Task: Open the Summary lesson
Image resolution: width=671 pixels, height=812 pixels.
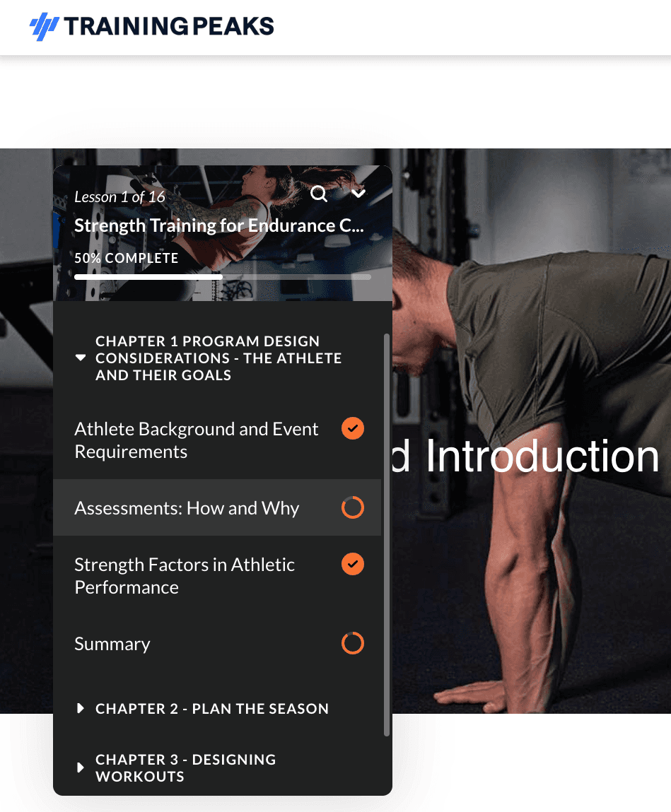Action: tap(112, 644)
